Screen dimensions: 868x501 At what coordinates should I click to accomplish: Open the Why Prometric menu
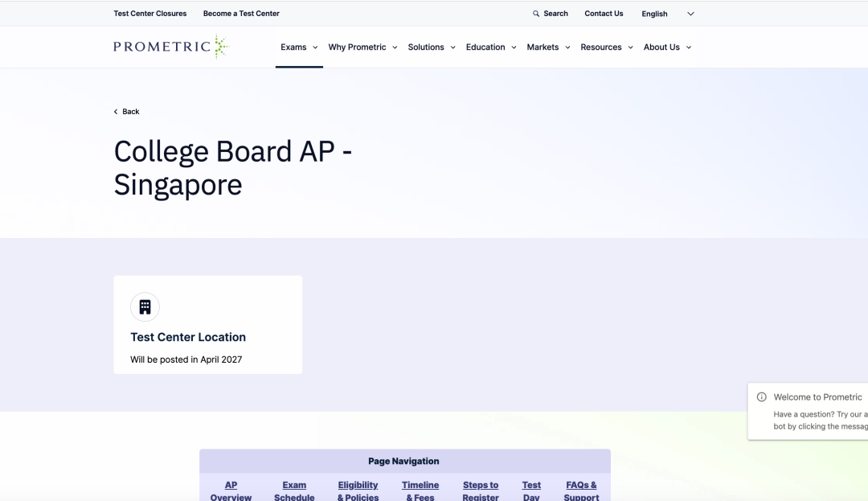click(x=357, y=47)
